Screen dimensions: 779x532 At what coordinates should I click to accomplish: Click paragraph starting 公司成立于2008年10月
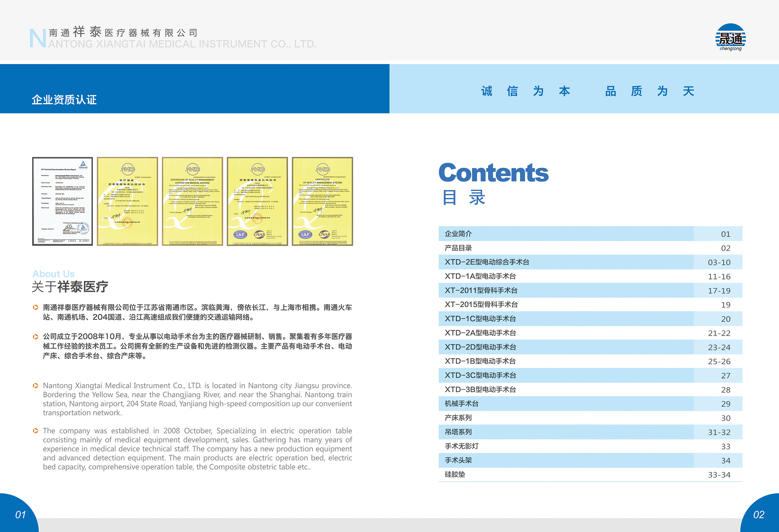(x=197, y=346)
